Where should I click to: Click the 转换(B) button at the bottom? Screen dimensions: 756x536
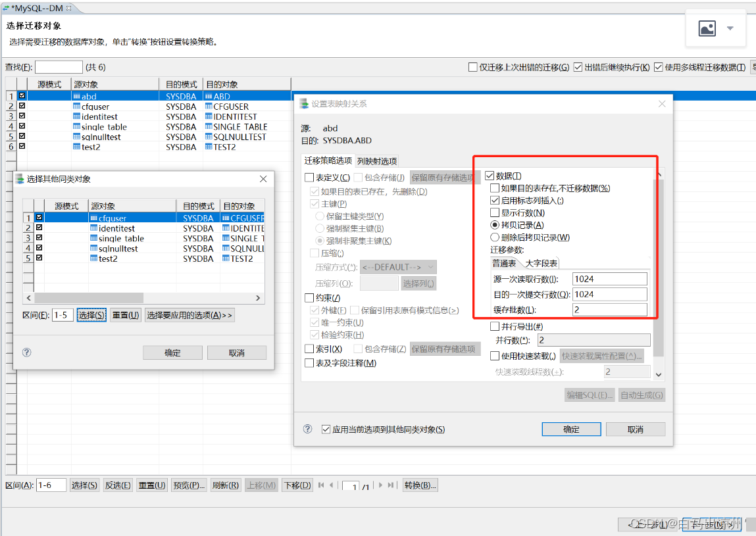[x=420, y=485]
